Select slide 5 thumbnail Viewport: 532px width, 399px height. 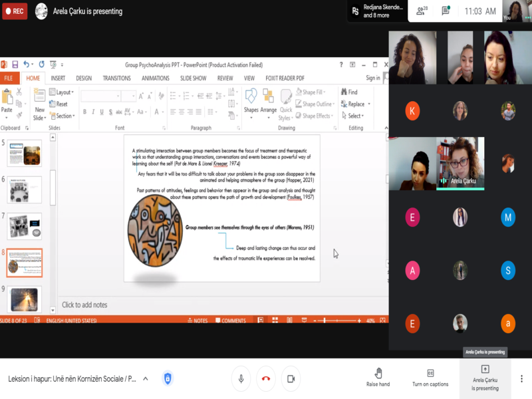click(x=25, y=154)
